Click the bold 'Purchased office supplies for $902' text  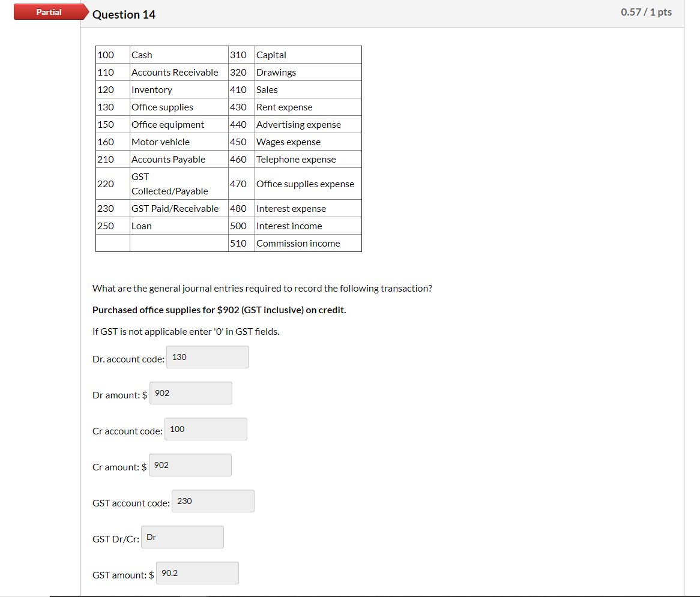(219, 310)
